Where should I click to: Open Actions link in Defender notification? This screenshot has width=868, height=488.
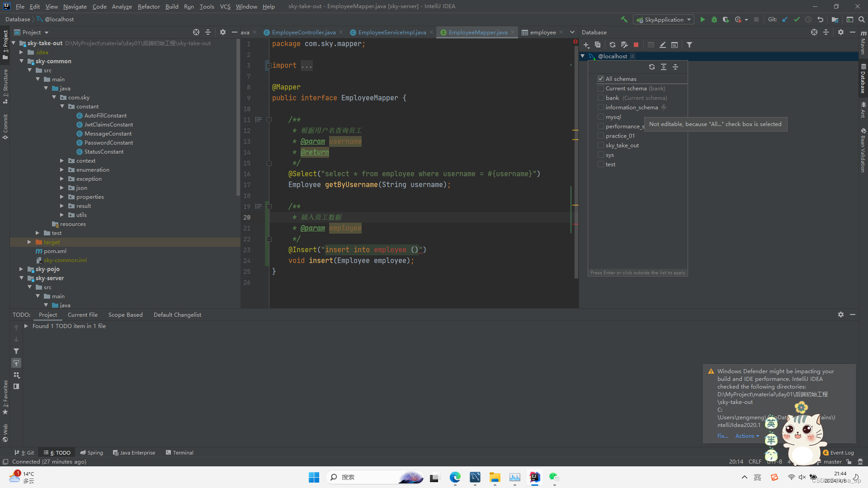(747, 436)
